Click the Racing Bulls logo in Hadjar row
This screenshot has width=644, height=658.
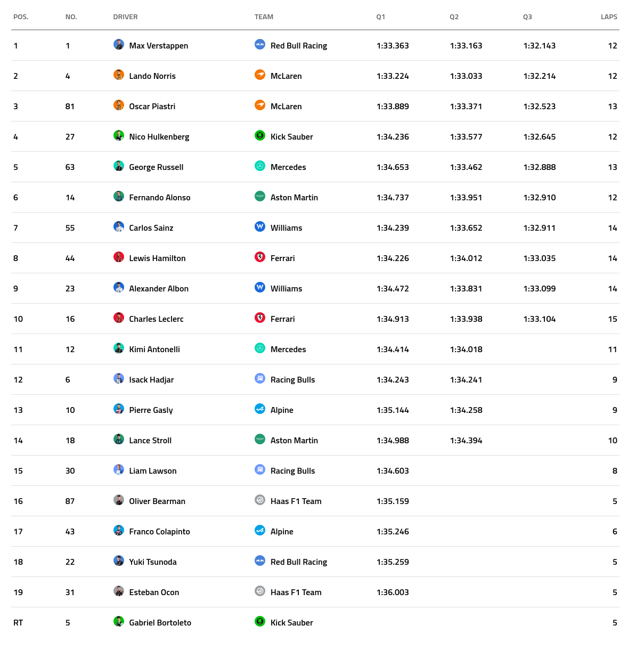tap(260, 379)
